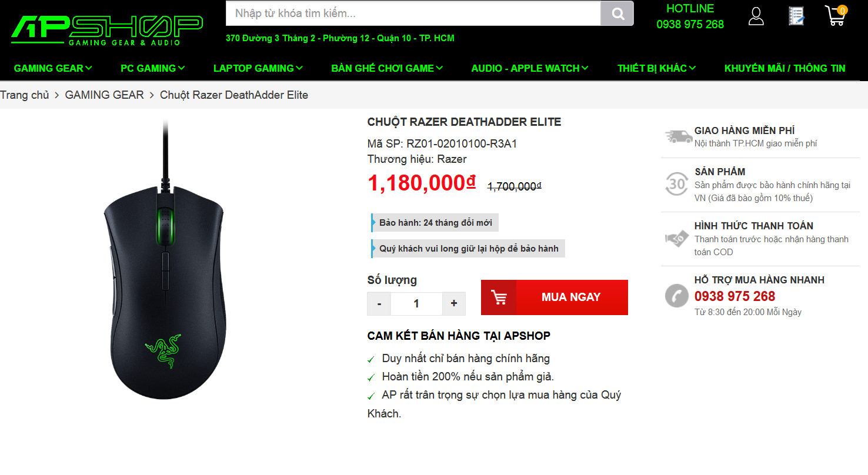
Task: Click the APShop logo
Action: (107, 29)
